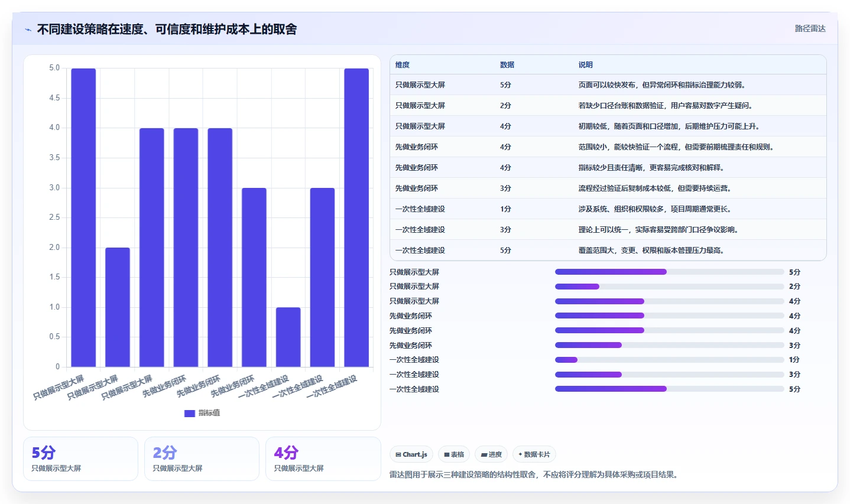Click the 一次性全域建设 5分 progress bar
Viewport: 850px width, 504px height.
670,389
